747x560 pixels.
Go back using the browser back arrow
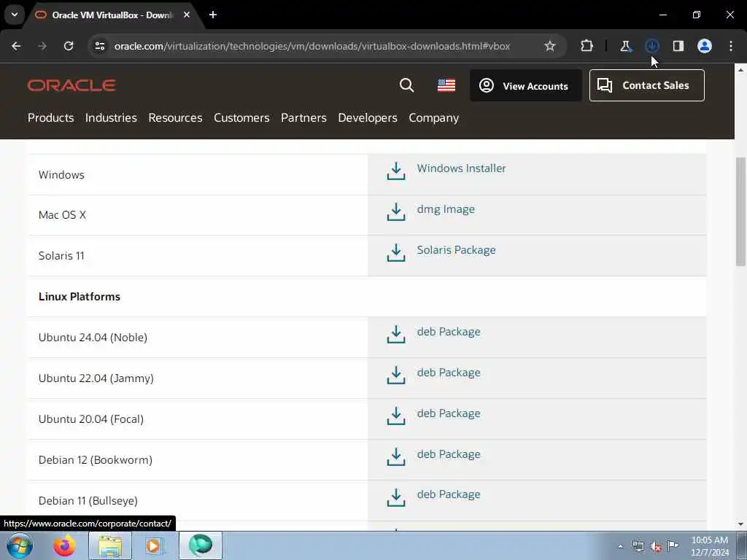[16, 46]
